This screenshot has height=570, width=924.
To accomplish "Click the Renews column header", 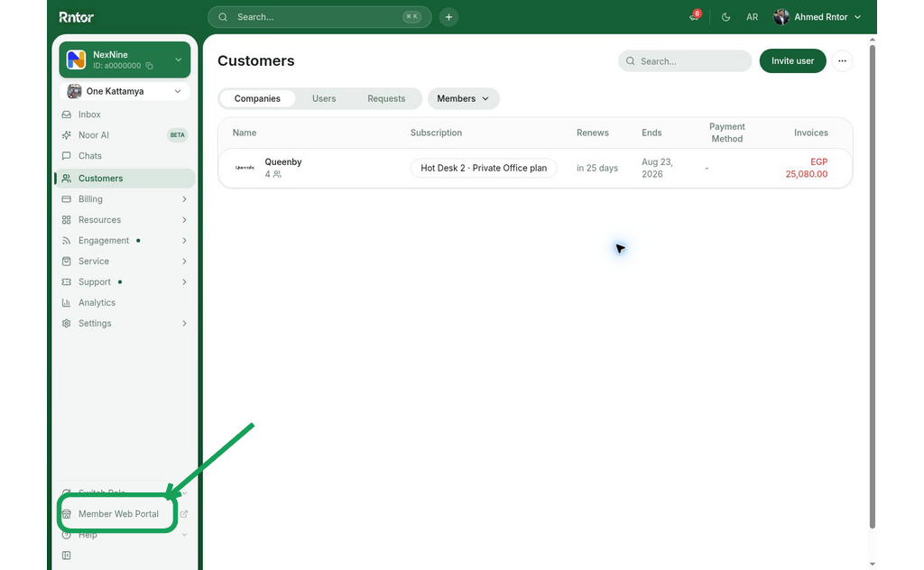I will [x=592, y=133].
